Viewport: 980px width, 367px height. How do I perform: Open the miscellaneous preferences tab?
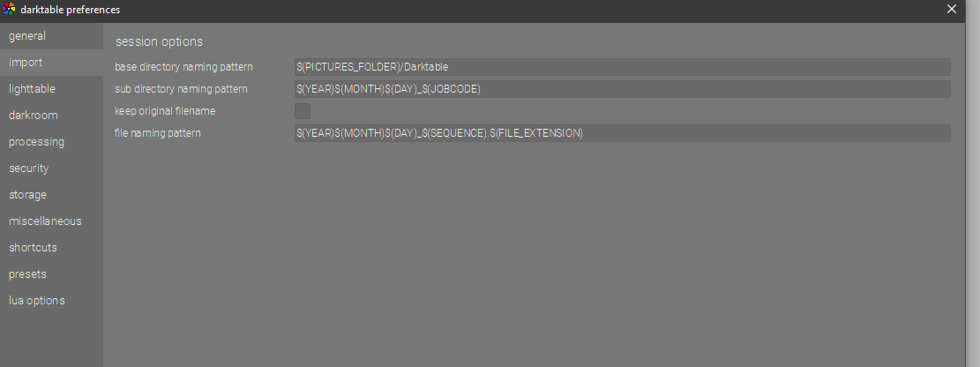pos(45,221)
